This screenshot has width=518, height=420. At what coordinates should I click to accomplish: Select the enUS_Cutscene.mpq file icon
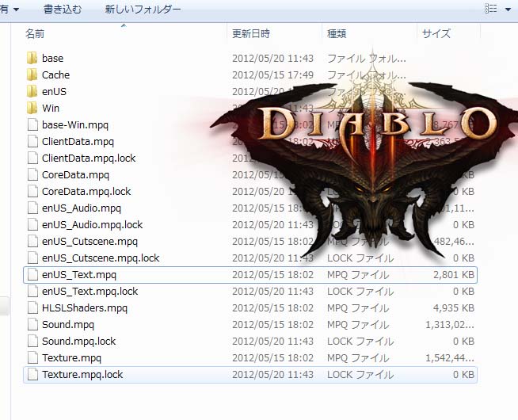[32, 241]
